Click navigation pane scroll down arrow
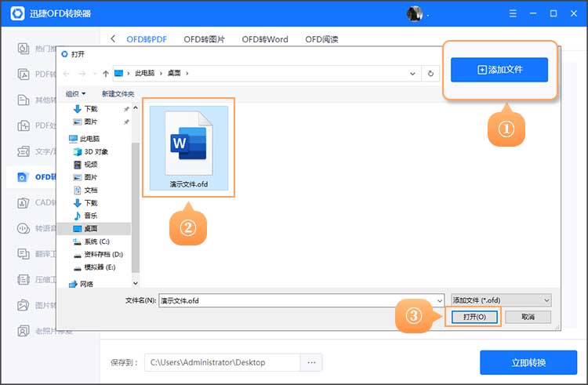Image resolution: width=588 pixels, height=385 pixels. 136,283
